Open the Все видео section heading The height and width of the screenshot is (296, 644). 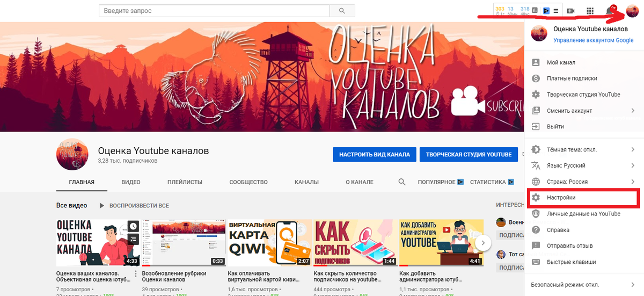(x=71, y=206)
